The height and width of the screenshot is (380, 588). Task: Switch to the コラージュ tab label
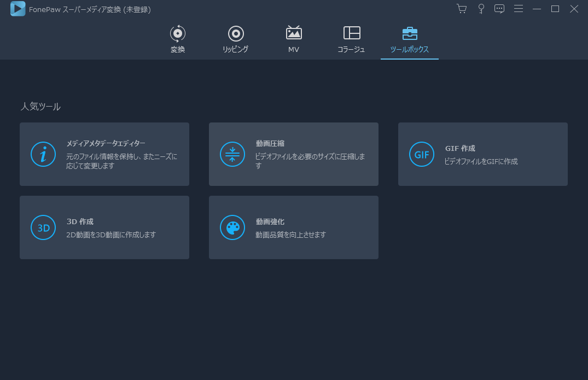pyautogui.click(x=351, y=49)
